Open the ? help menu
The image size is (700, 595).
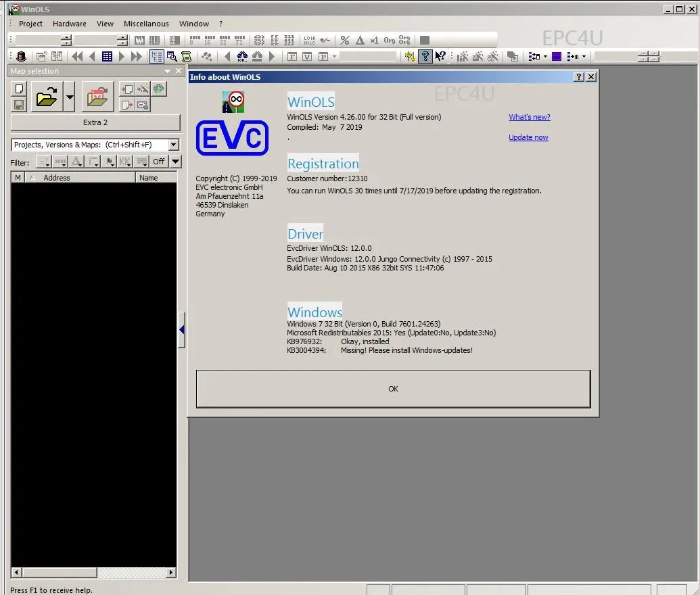coord(220,24)
